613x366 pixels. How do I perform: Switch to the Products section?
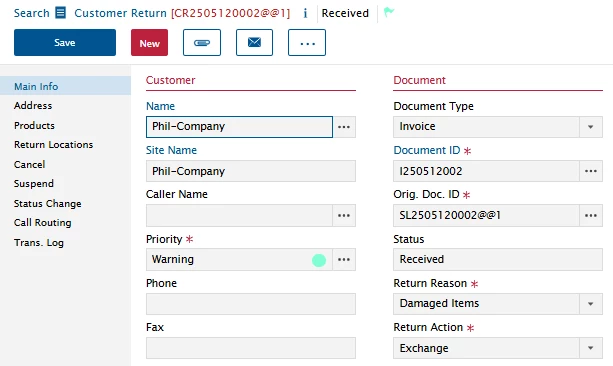click(34, 126)
